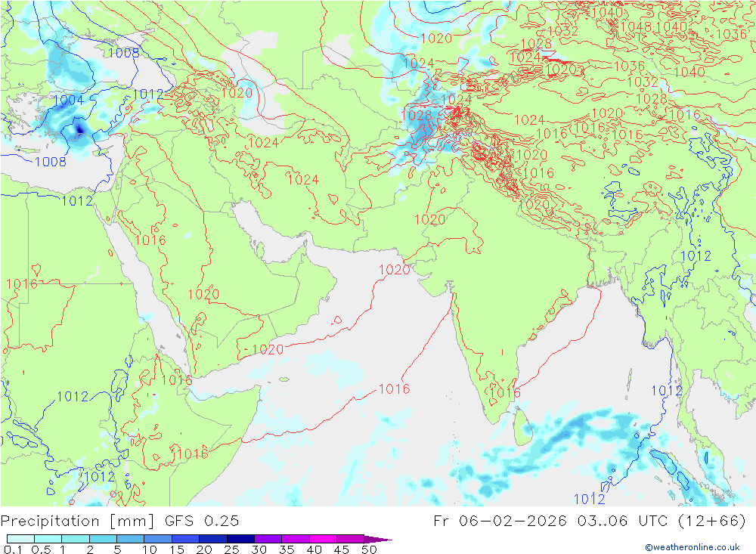
Task: Select the legend swatch between 20 and 25
Action: coord(213,539)
